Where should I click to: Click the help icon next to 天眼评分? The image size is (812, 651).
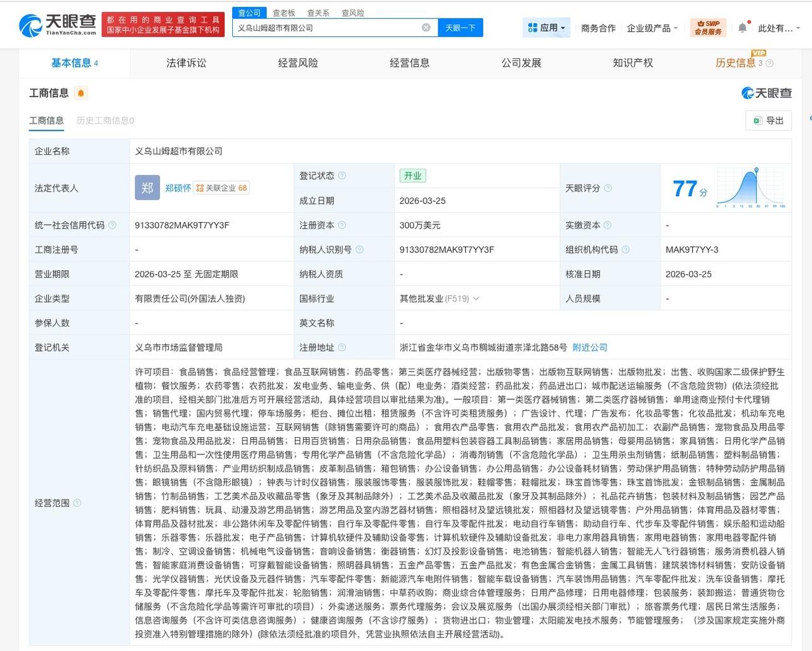(609, 188)
